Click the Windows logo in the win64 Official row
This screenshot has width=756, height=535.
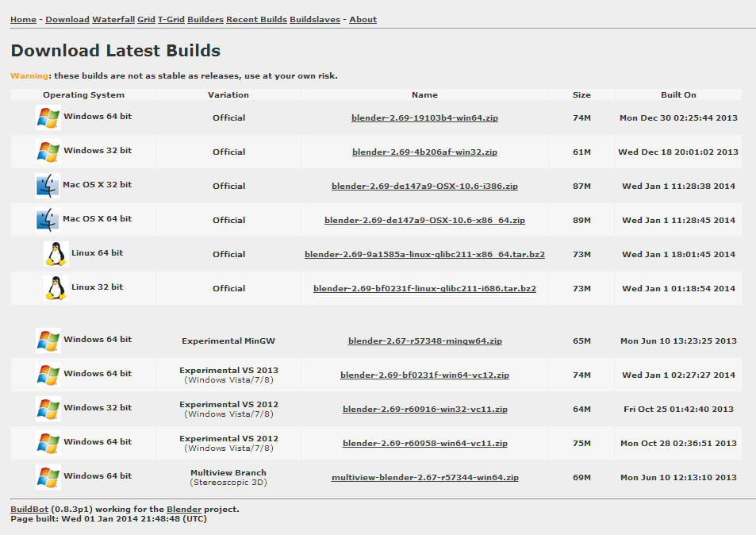(x=48, y=117)
